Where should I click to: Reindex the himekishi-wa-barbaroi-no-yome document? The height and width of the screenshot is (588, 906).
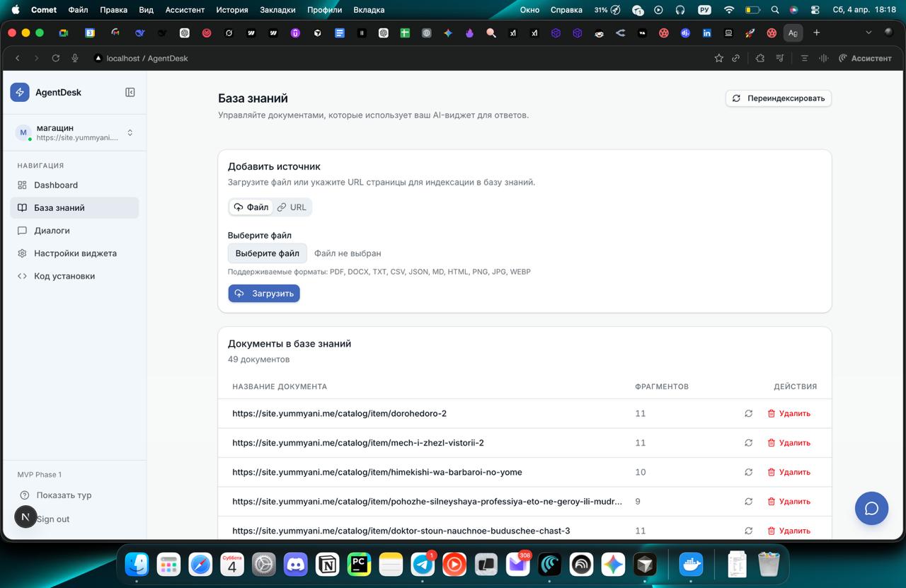click(748, 472)
